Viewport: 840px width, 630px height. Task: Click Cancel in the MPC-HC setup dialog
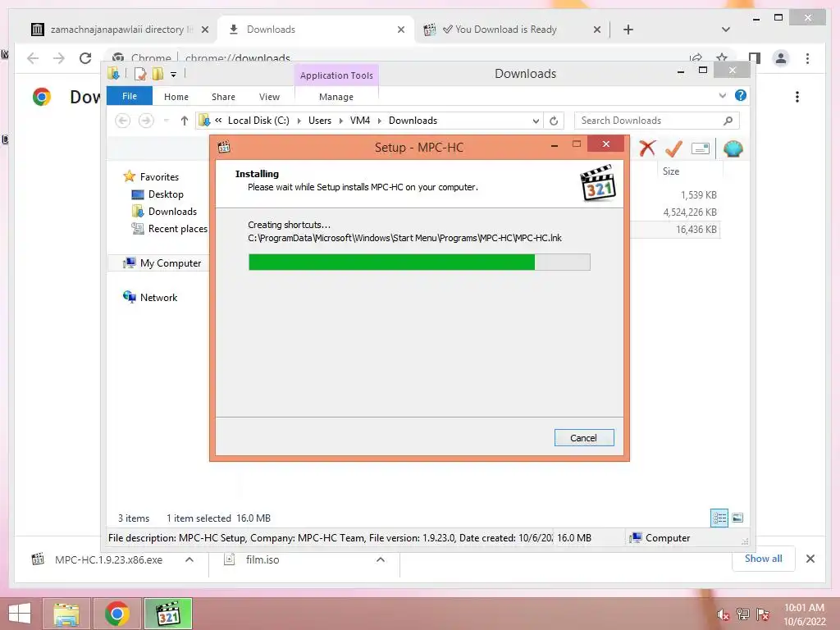pyautogui.click(x=584, y=438)
